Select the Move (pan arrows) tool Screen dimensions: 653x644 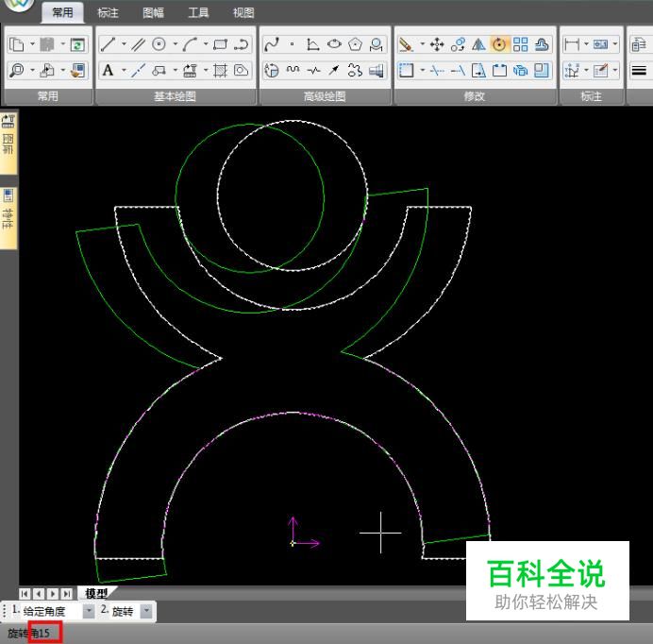point(437,44)
